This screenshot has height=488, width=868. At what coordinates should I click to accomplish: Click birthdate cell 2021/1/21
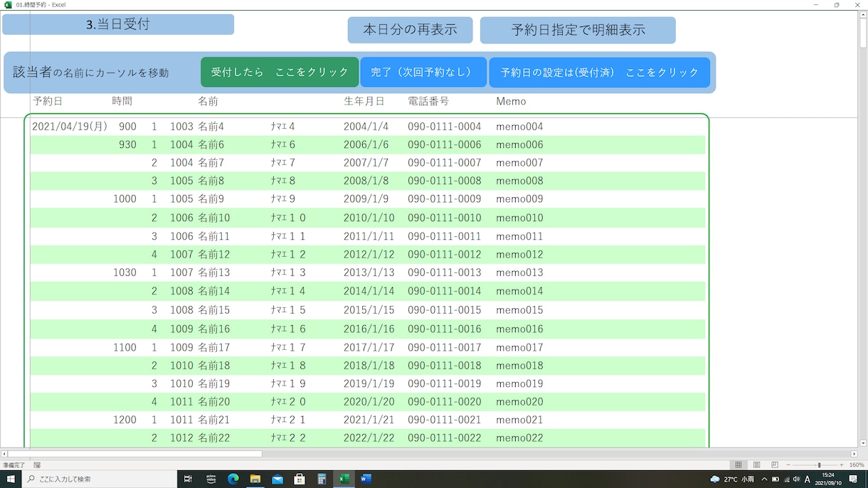coord(369,420)
